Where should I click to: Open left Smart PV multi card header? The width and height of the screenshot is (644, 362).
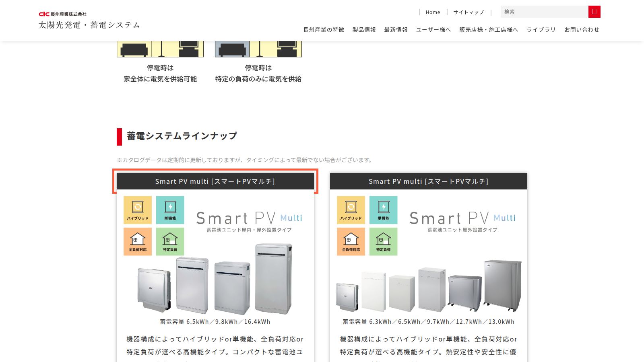215,181
